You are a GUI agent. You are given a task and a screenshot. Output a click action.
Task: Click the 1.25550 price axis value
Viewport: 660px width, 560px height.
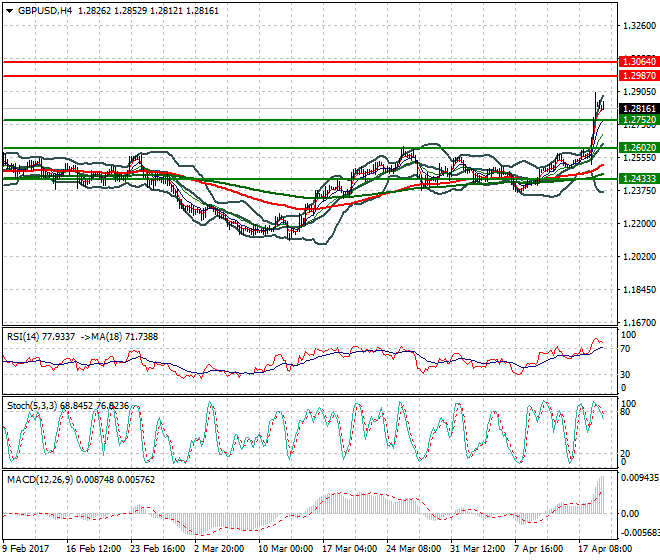(639, 158)
